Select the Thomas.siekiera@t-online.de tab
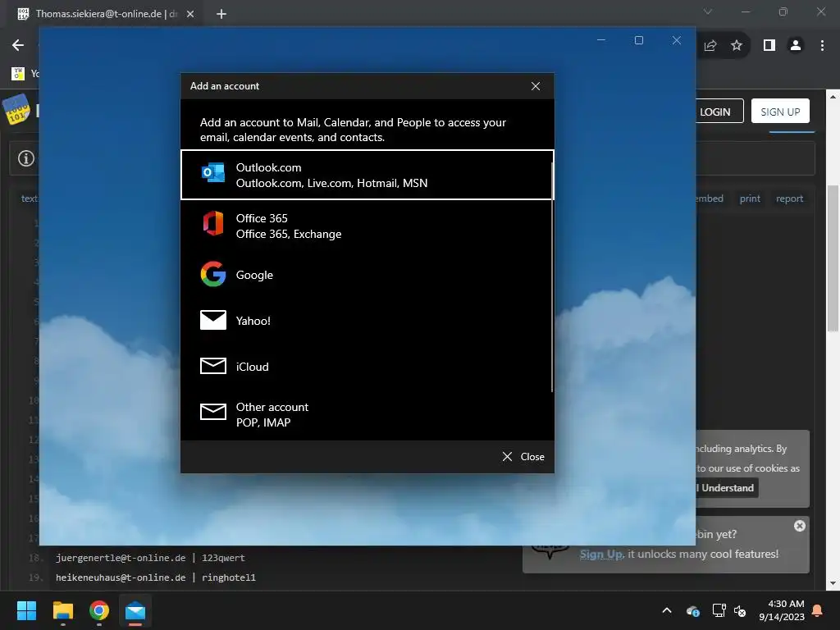 tap(106, 14)
